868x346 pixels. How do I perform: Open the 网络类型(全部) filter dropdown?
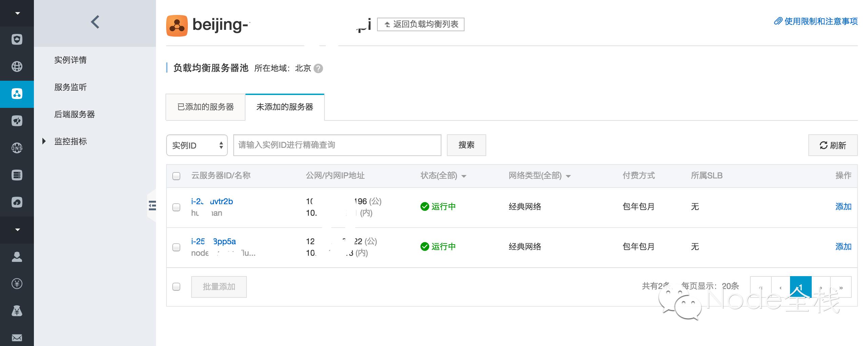540,176
